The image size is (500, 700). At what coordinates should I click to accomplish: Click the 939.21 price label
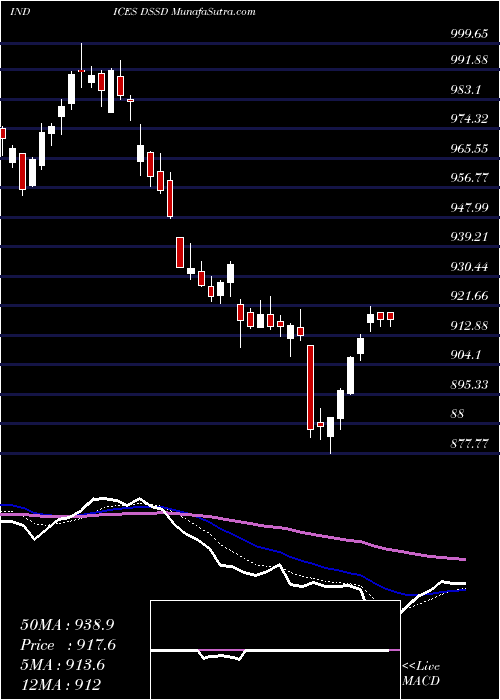(x=469, y=237)
